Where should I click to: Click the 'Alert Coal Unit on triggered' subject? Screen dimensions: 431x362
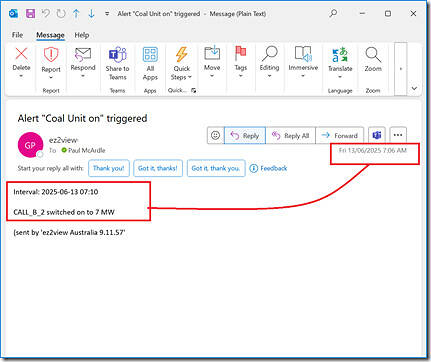(x=82, y=118)
